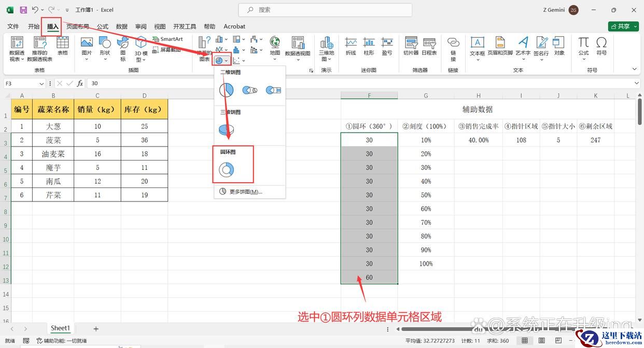Switch to Normal view in status bar

(525, 341)
